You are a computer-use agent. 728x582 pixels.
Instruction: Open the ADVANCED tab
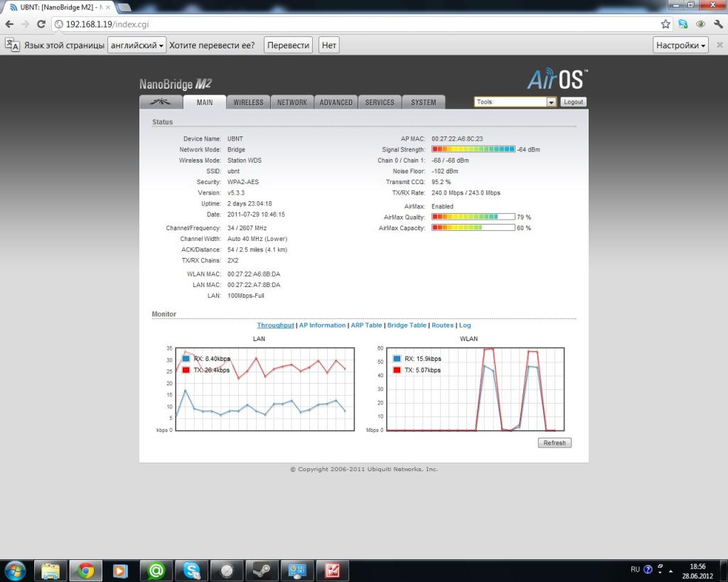click(336, 102)
